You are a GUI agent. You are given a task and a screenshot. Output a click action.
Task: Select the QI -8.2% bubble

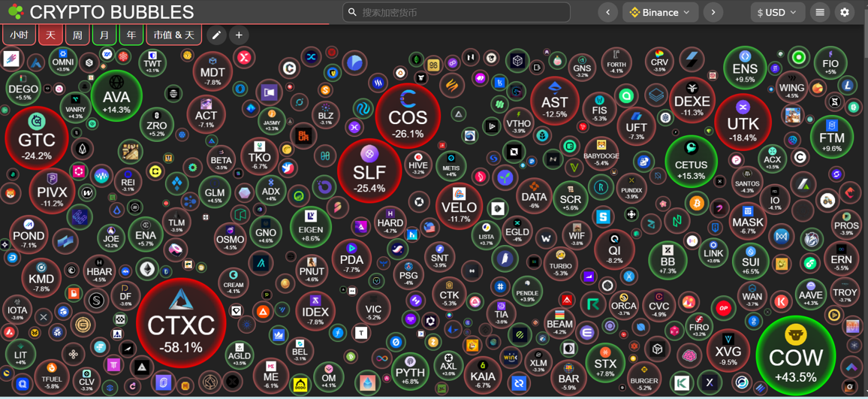pyautogui.click(x=614, y=248)
